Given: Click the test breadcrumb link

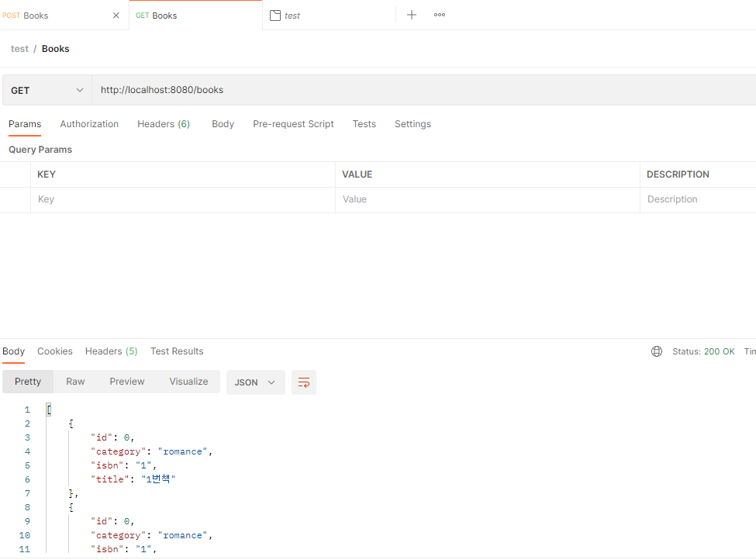Looking at the screenshot, I should pyautogui.click(x=19, y=49).
